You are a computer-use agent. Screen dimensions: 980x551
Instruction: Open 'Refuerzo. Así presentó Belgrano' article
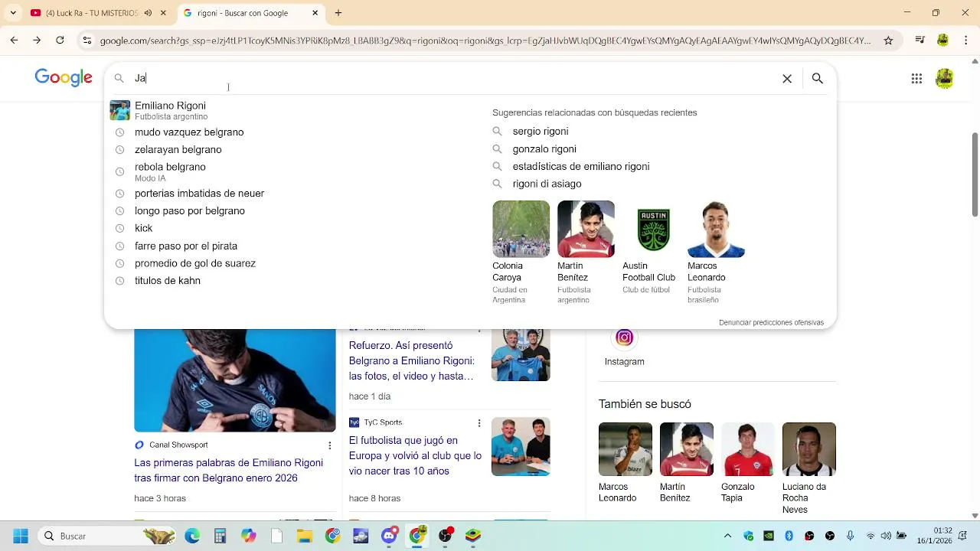click(412, 361)
